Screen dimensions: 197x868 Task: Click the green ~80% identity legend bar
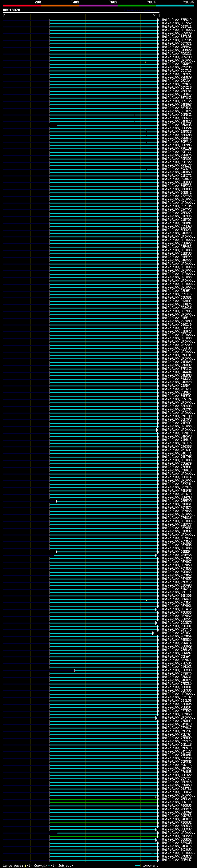click(x=137, y=6)
